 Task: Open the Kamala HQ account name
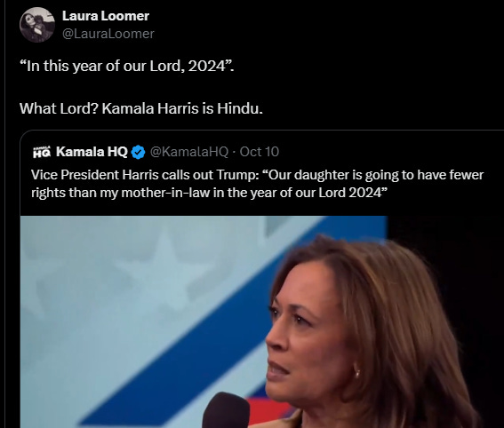pos(92,152)
